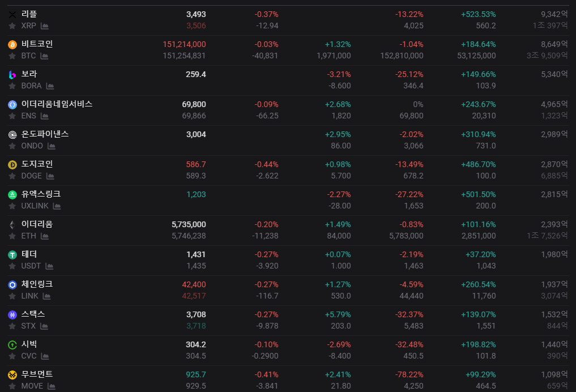The image size is (576, 392).
Task: Open the 이더리움네임서비스 coin name
Action: click(x=57, y=104)
